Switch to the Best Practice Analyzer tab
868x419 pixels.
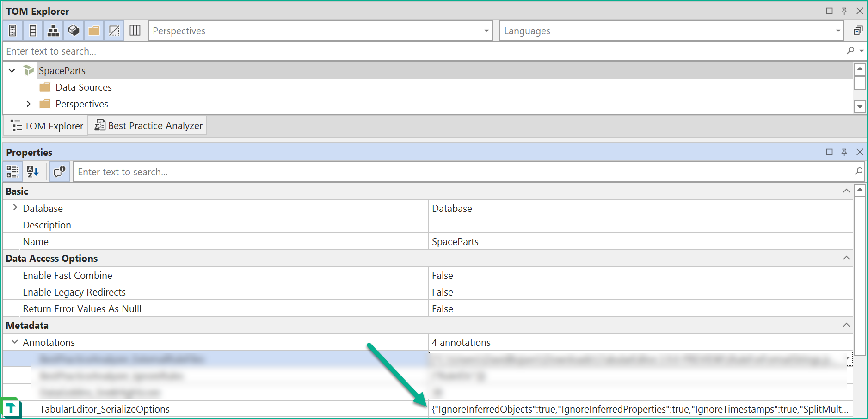(x=149, y=126)
